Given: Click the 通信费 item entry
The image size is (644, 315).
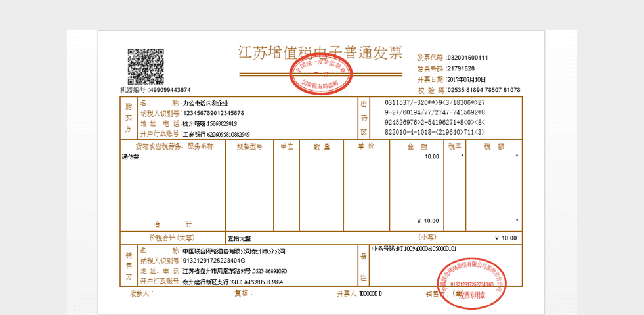Looking at the screenshot, I should click(131, 157).
